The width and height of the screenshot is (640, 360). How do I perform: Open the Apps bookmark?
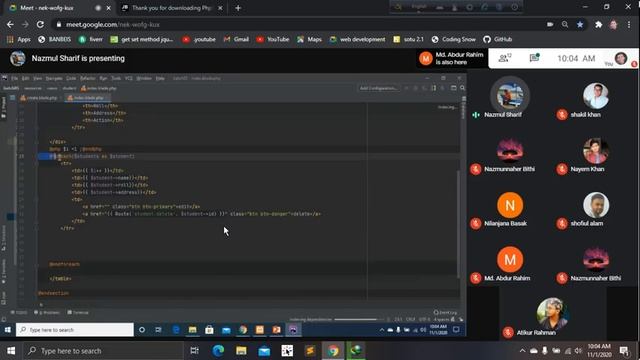coord(19,39)
